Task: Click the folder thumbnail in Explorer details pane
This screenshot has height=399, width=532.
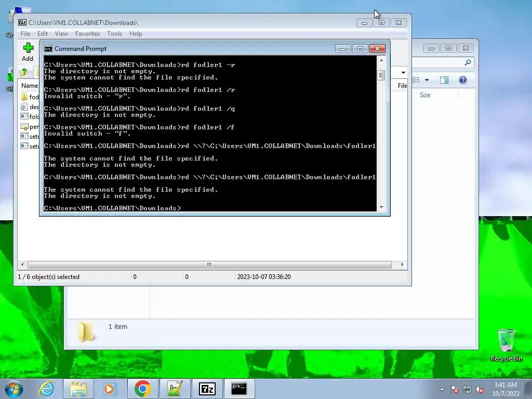Action: (x=86, y=332)
